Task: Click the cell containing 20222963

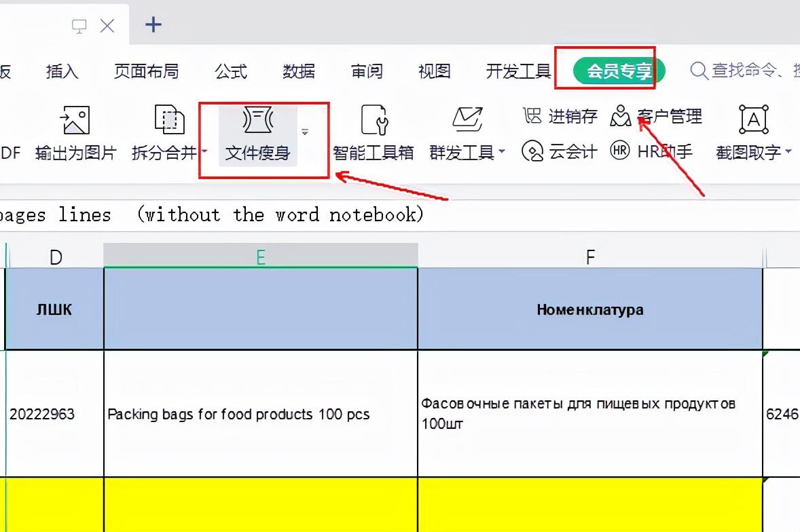Action: (54, 414)
